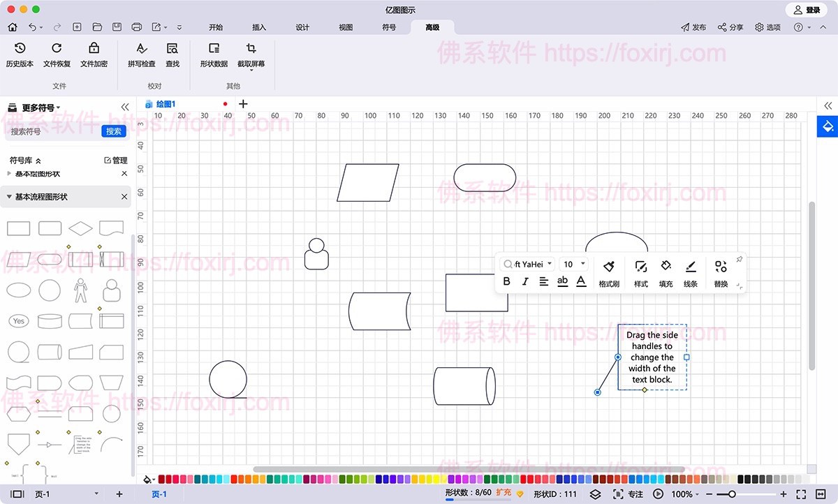Viewport: 838px width, 504px height.
Task: Open the 历史版本 history version tool
Action: tap(20, 55)
